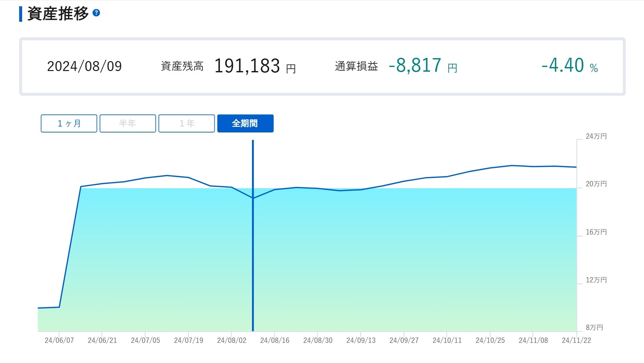
Task: Click the -4.40 % return figure
Action: (569, 65)
